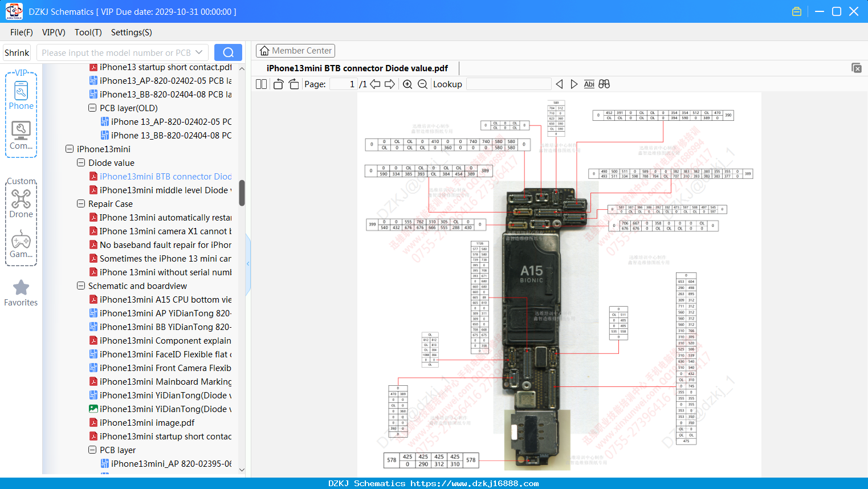Screen dimensions: 868x489
Task: Open the model number dropdown arrow
Action: tap(199, 52)
